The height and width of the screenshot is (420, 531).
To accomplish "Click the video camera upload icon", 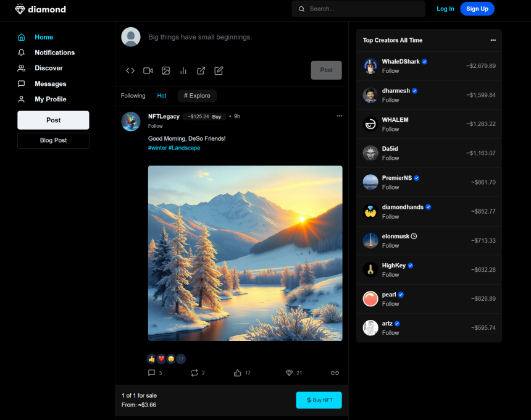I will 148,70.
